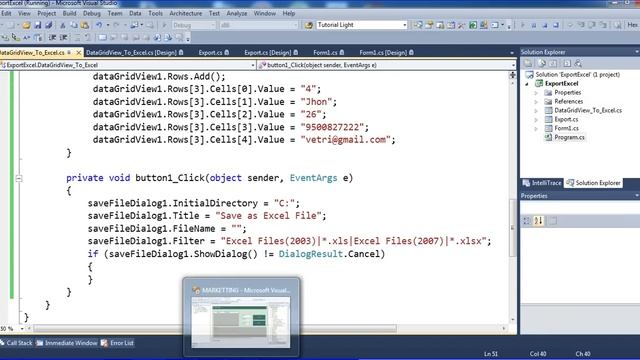Open the Tutorial Light find dropdown
This screenshot has height=360, width=640.
coord(404,25)
